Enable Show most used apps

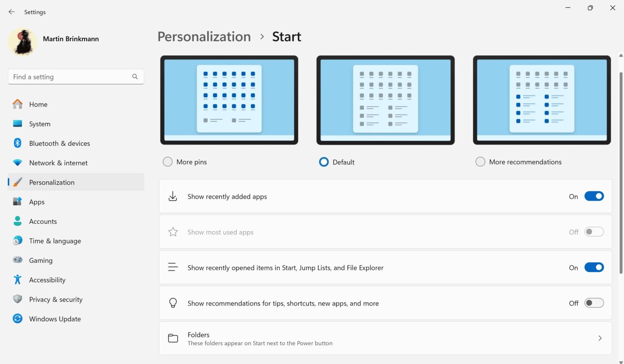[x=594, y=232]
